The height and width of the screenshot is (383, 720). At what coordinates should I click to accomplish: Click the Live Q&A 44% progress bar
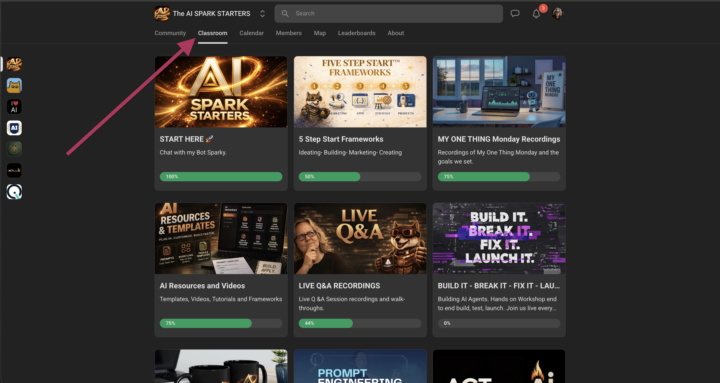(x=360, y=323)
